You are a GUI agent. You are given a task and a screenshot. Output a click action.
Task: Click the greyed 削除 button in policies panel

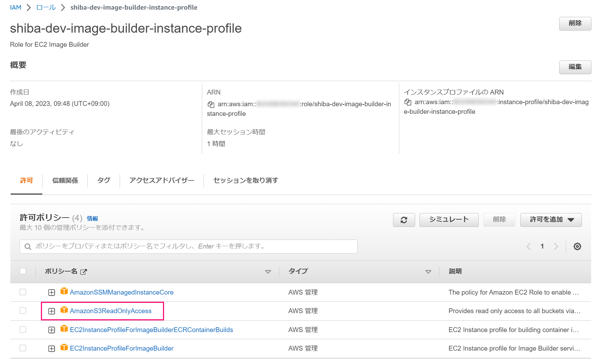pos(499,220)
